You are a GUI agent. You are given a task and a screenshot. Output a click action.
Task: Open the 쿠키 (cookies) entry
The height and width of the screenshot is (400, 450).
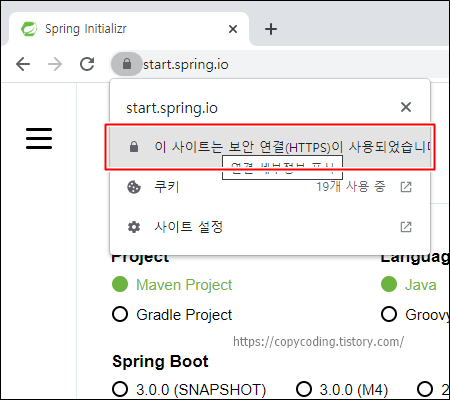click(x=270, y=187)
